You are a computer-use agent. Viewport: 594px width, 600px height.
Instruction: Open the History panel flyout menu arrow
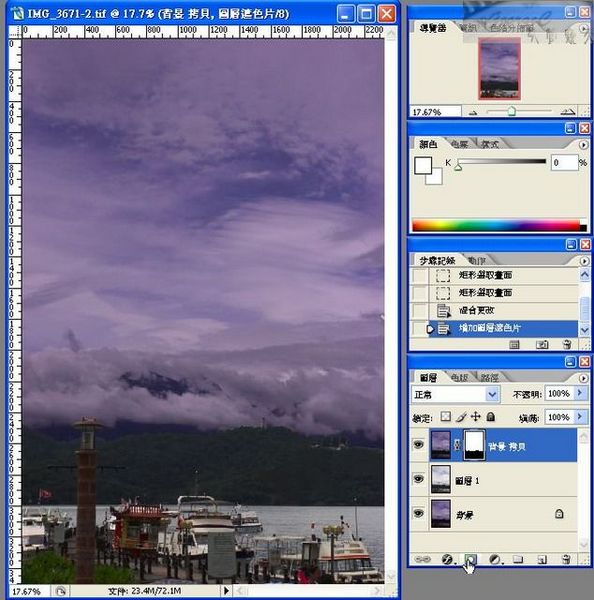click(x=584, y=261)
